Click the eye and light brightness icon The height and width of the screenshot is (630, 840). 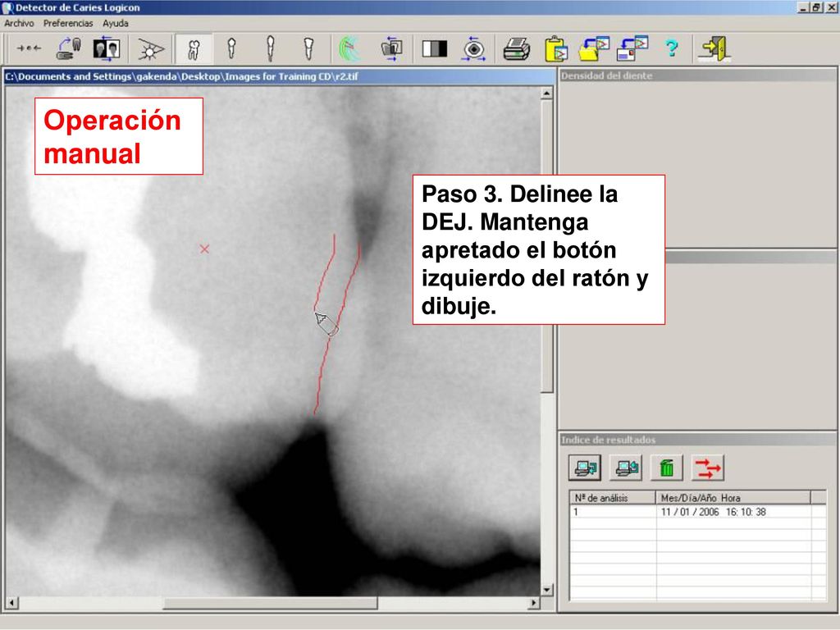point(151,49)
